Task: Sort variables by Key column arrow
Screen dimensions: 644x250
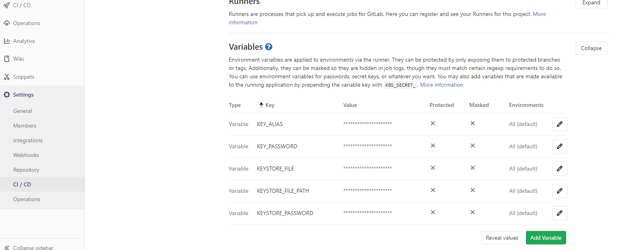Action: (261, 105)
